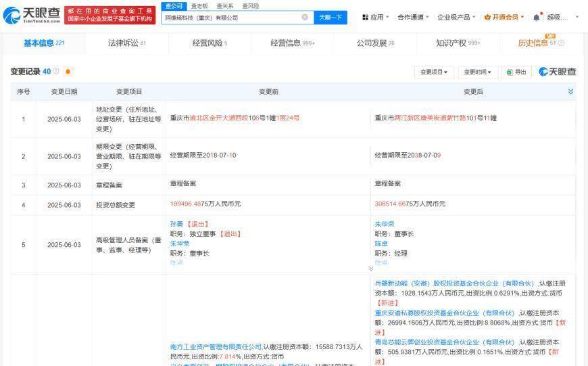Viewport: 588px width, 366px height.
Task: Click the 变更后 column header
Action: (473, 91)
